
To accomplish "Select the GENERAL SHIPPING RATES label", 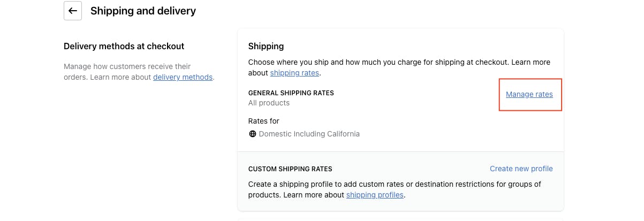I will [x=291, y=93].
